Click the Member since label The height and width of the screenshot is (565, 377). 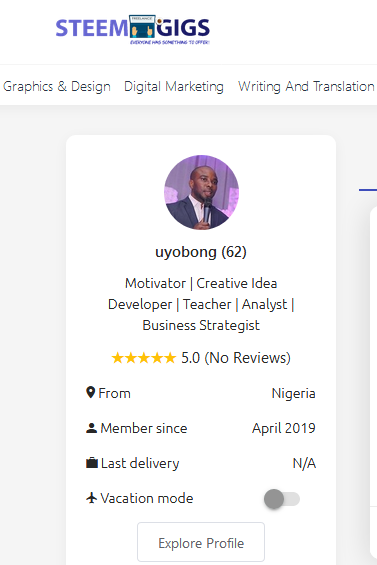click(144, 428)
